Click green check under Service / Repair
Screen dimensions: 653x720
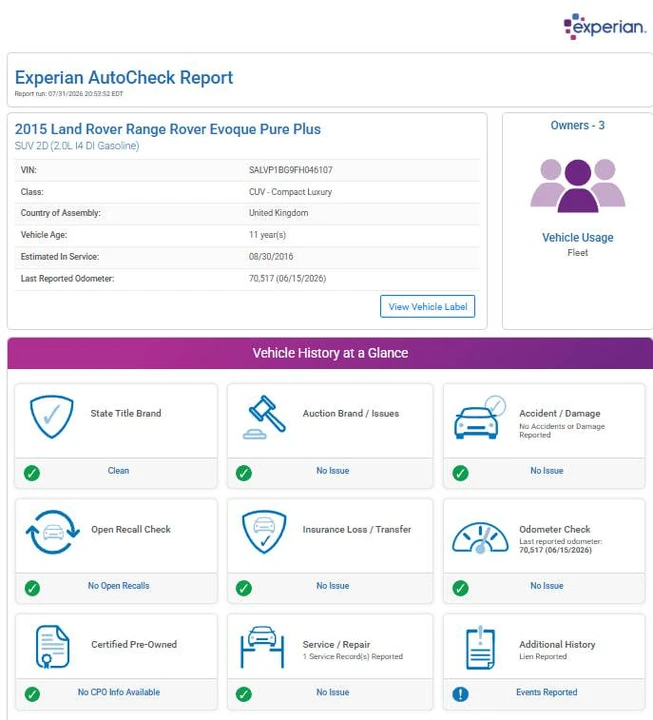(244, 694)
